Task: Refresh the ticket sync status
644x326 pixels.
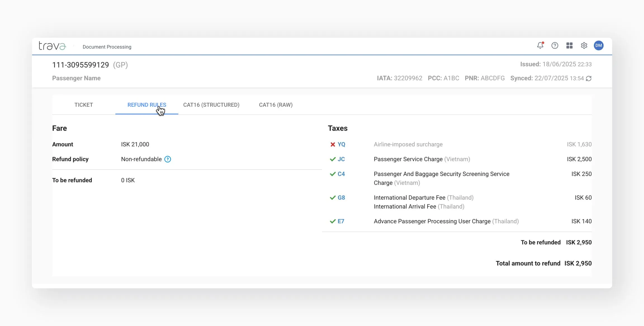Action: (589, 78)
